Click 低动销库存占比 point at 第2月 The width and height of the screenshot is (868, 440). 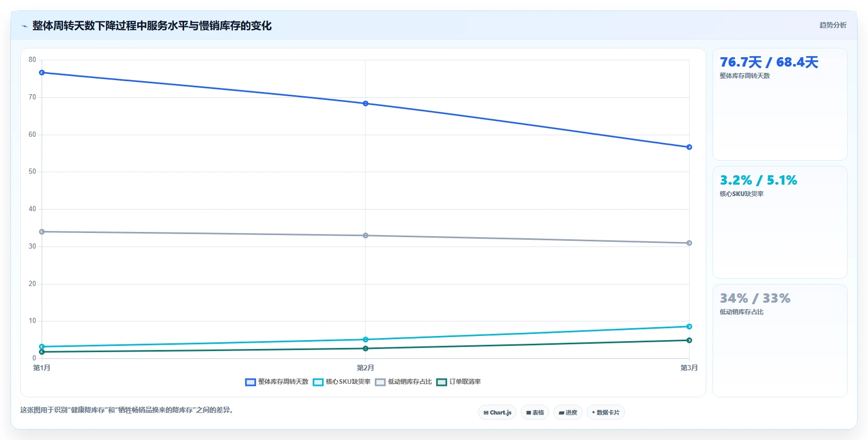tap(366, 236)
